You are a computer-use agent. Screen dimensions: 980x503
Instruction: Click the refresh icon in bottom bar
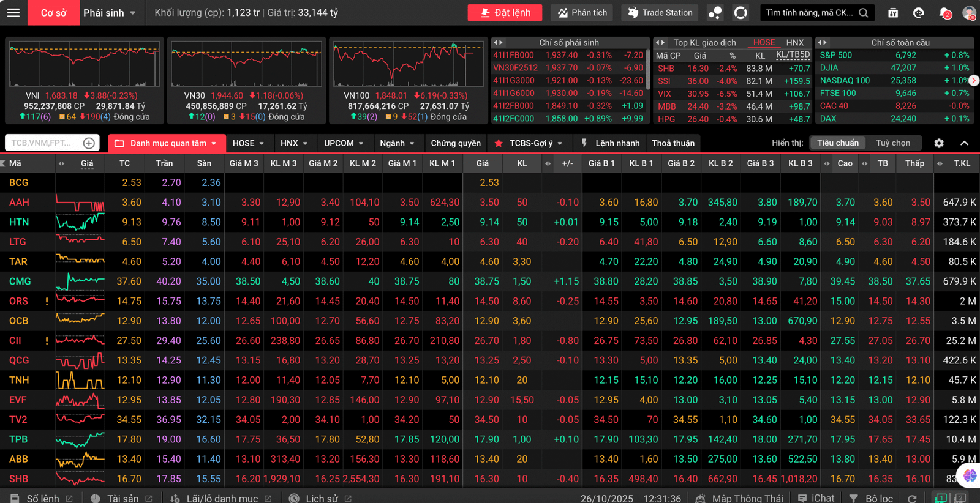tap(912, 499)
